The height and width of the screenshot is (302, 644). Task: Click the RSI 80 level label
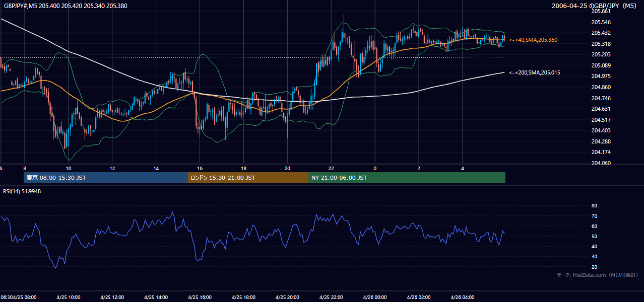(594, 206)
